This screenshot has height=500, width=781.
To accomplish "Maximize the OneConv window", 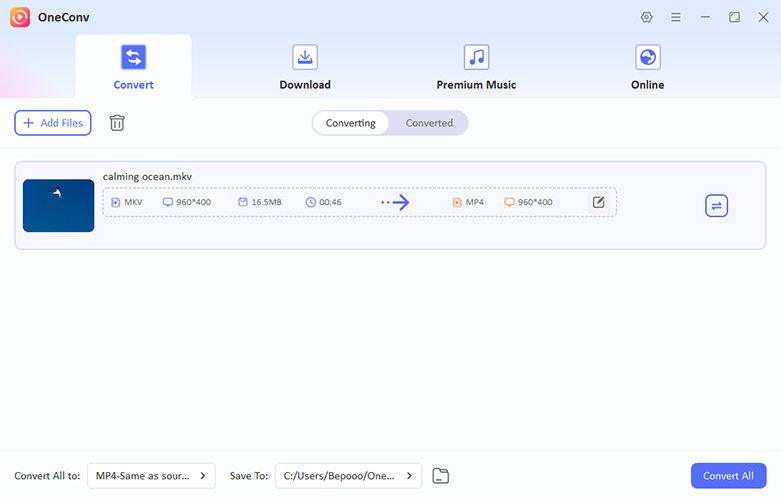I will pyautogui.click(x=734, y=17).
